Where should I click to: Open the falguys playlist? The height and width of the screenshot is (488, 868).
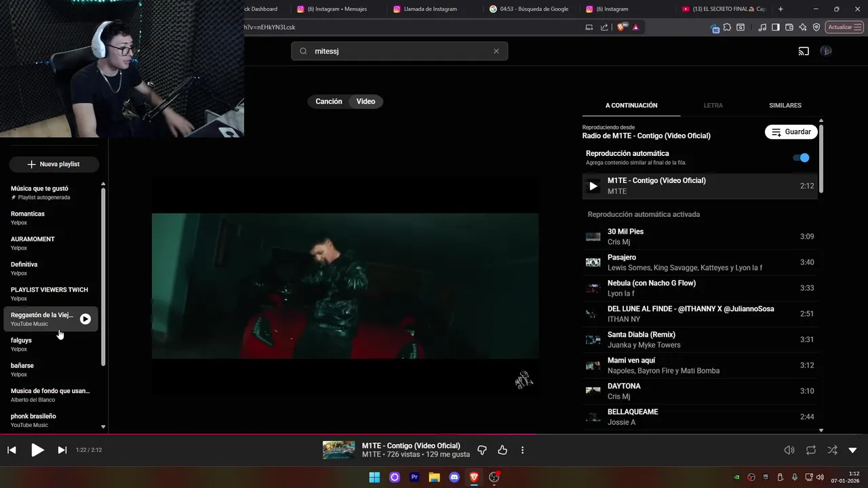tap(51, 344)
